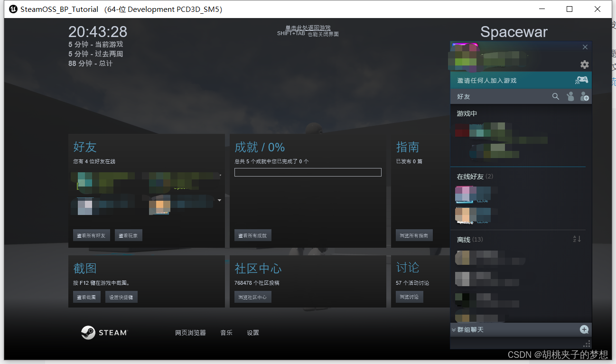The image size is (616, 364).
Task: Click the 成就 / 0% heading
Action: click(x=260, y=147)
